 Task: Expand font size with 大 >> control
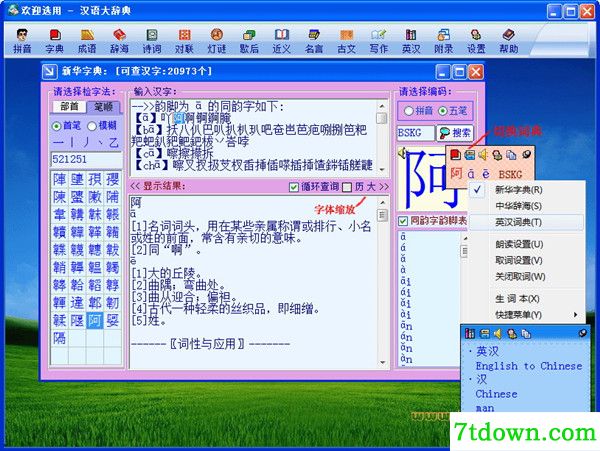point(377,187)
